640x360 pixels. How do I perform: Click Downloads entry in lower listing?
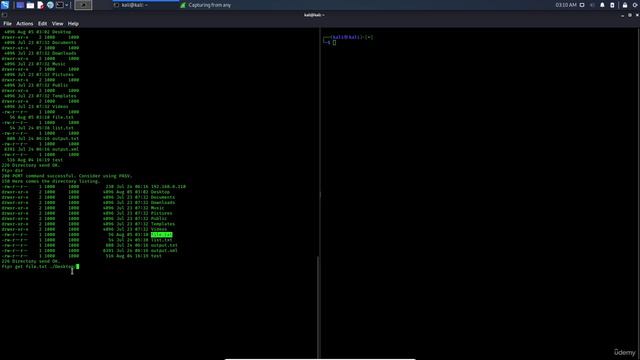point(163,202)
